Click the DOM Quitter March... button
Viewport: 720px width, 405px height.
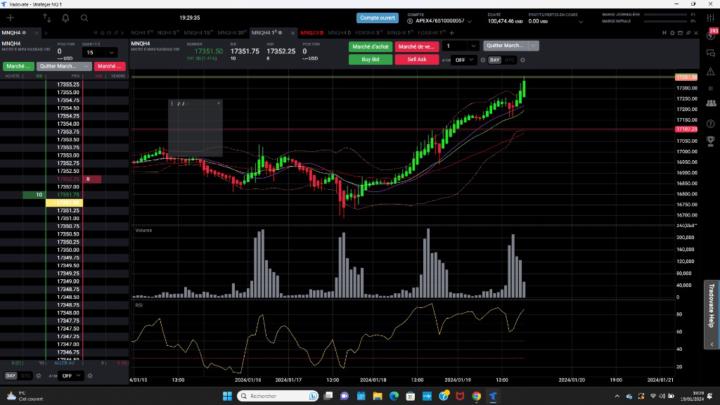tap(63, 66)
